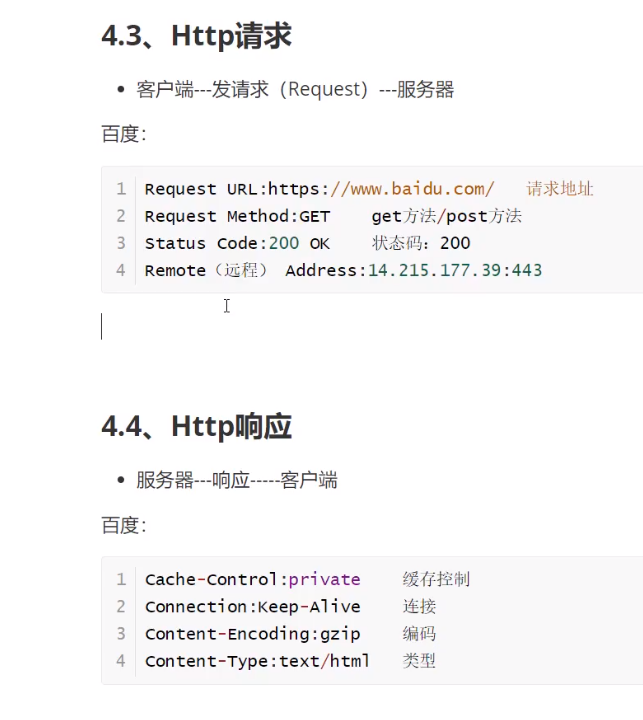Click the 14.215.177.39:443 remote address
Image resolution: width=643 pixels, height=720 pixels.
[455, 270]
